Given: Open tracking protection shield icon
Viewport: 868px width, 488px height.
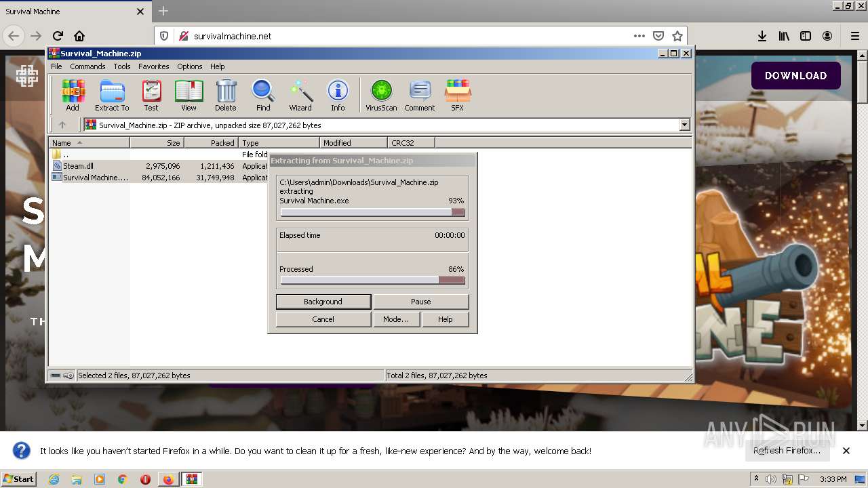Looking at the screenshot, I should pos(164,36).
